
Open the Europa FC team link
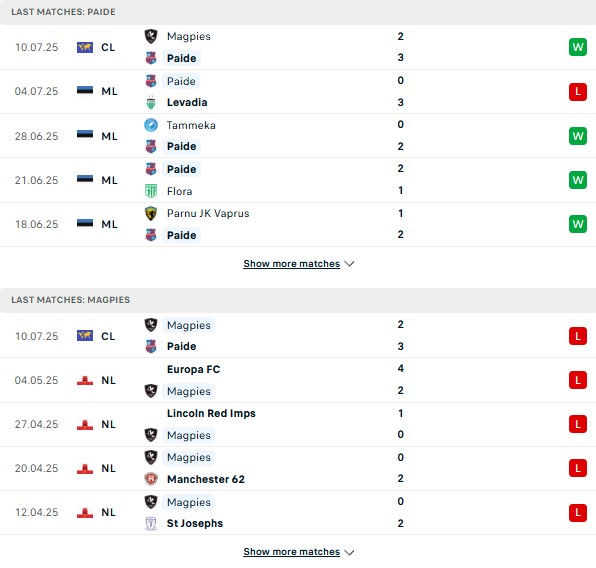(x=193, y=369)
